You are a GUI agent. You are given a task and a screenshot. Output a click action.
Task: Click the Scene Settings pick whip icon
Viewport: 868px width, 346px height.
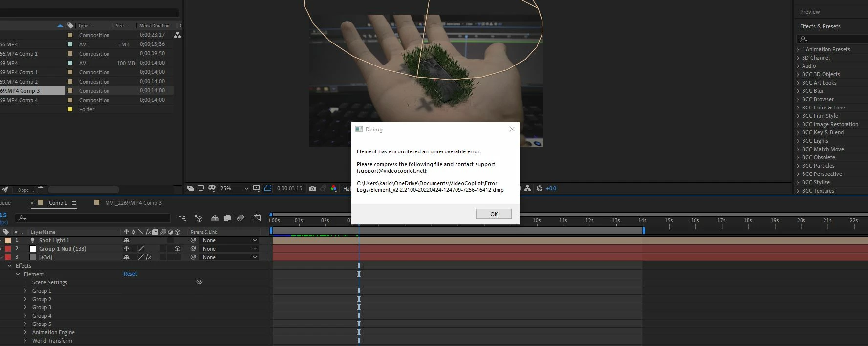[x=199, y=282]
